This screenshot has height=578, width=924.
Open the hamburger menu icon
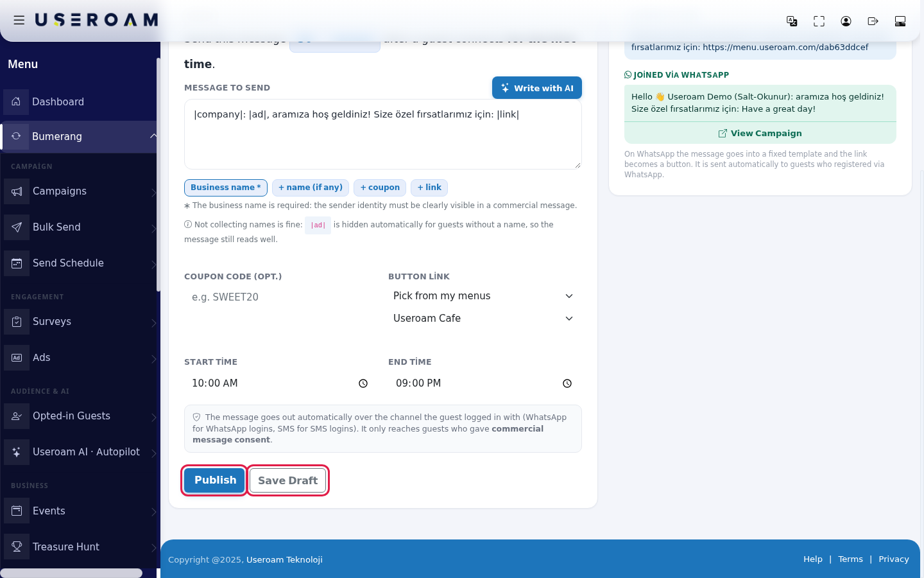[x=19, y=21]
